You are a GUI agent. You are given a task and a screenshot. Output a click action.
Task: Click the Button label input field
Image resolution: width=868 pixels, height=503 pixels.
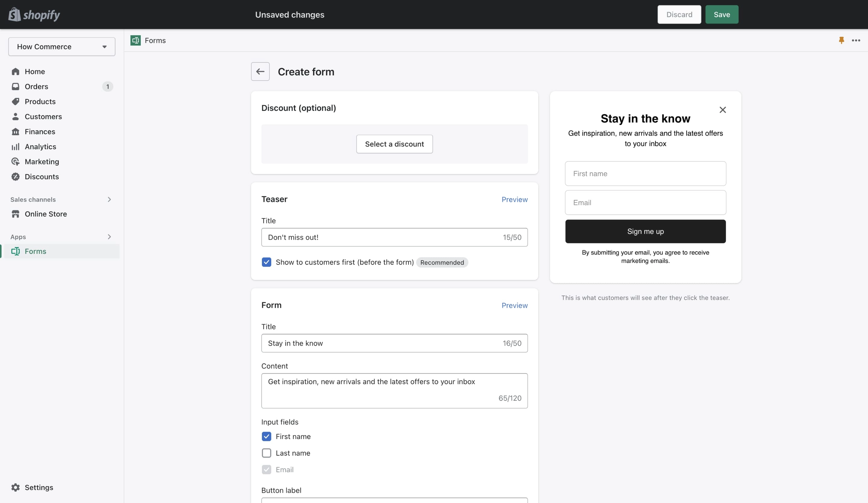(x=395, y=500)
